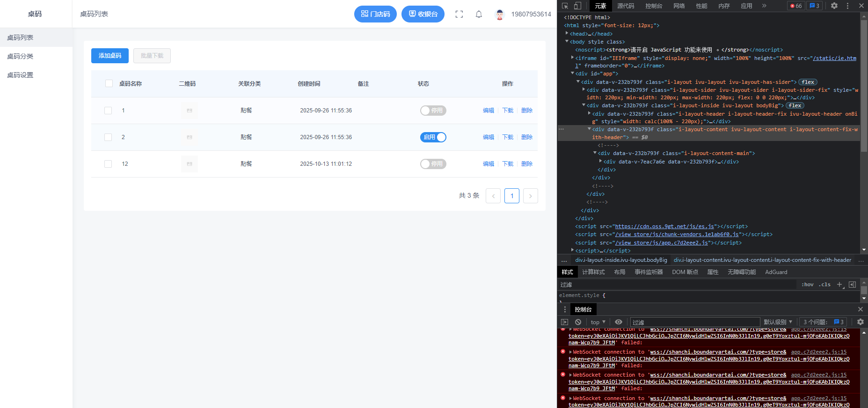Viewport: 868px width, 408px height.
Task: Switch to the 网络 tab in DevTools
Action: click(679, 6)
